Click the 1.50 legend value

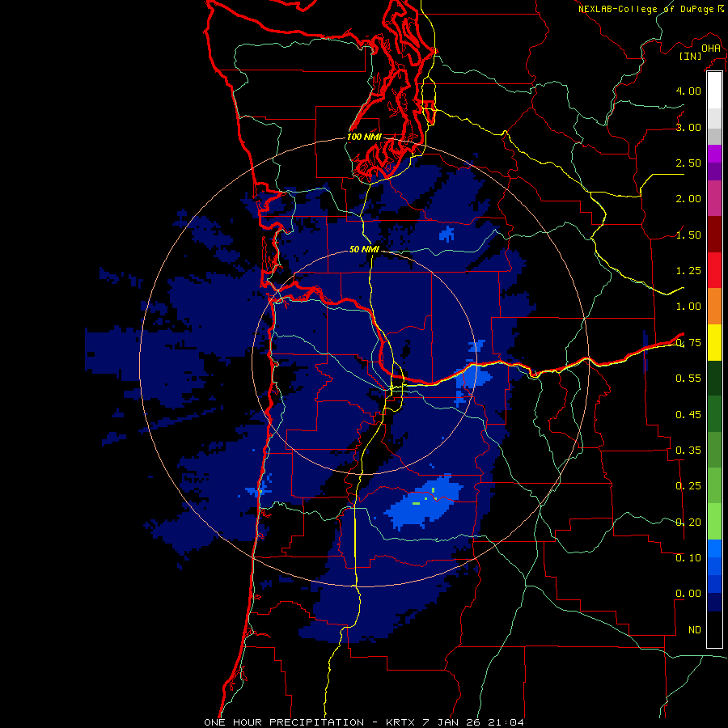coord(688,235)
